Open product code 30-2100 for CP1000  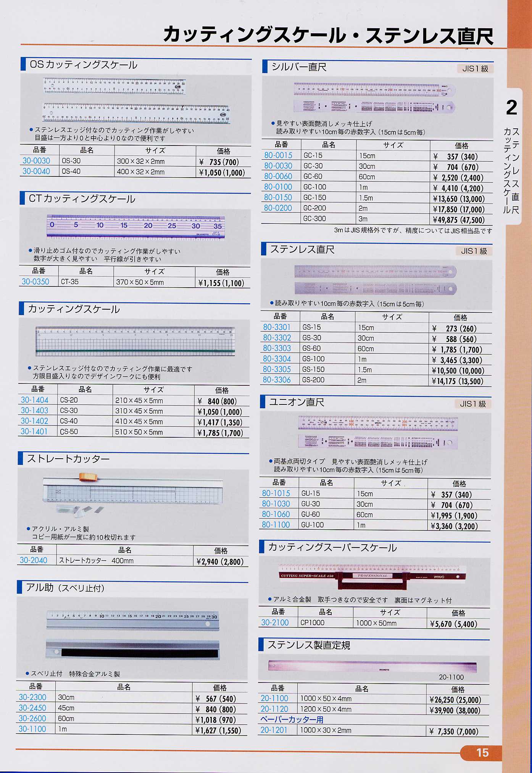(x=275, y=623)
